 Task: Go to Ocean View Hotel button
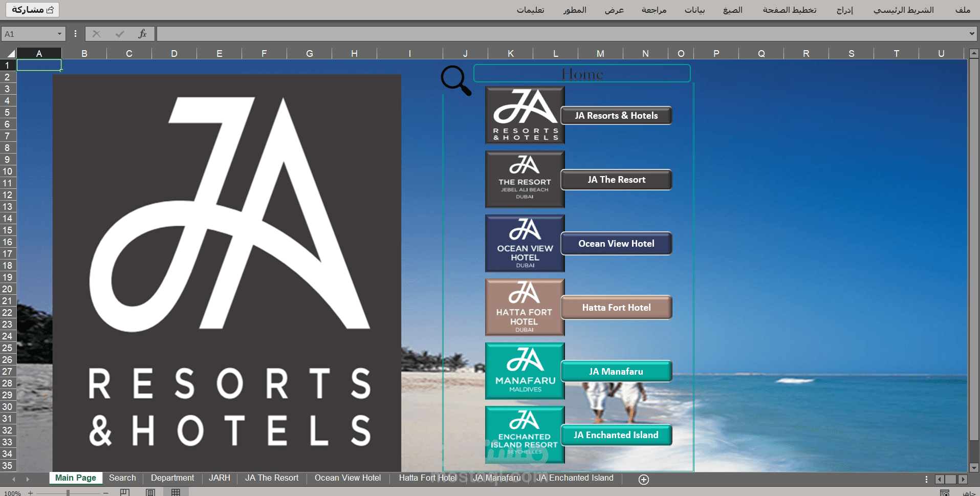click(616, 244)
